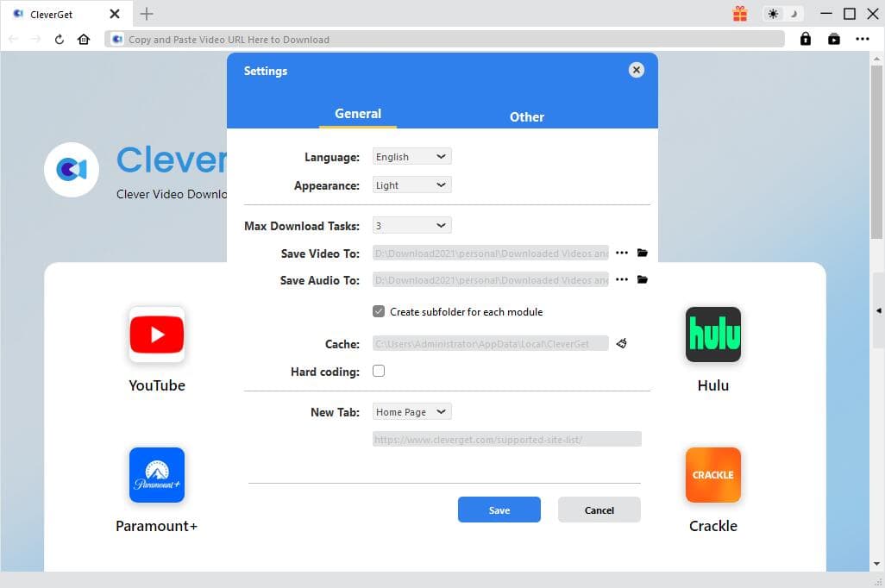Open the gift promotion icon
Viewport: 885px width, 588px height.
pyautogui.click(x=740, y=14)
